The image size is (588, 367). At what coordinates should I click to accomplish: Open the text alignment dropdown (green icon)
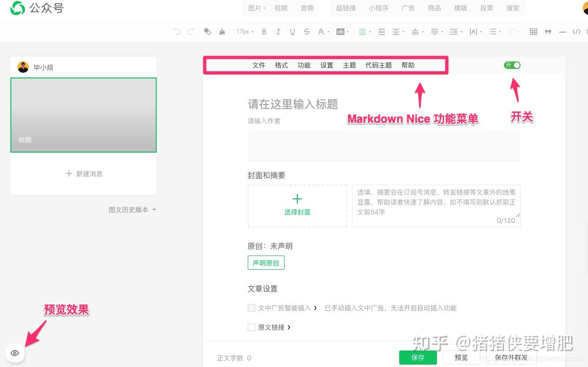(365, 32)
